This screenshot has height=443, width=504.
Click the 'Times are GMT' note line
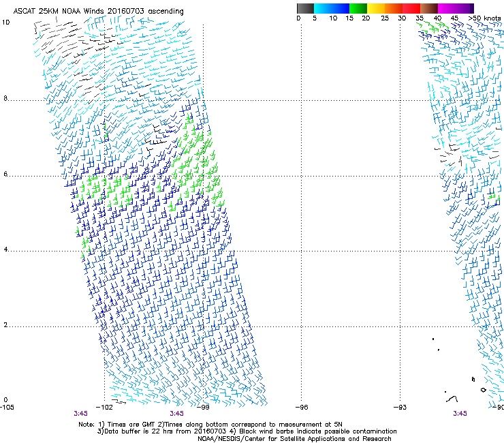pos(210,425)
